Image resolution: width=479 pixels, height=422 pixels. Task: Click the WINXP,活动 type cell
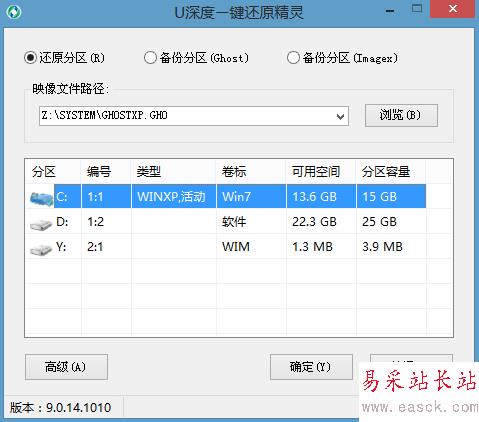(x=173, y=196)
